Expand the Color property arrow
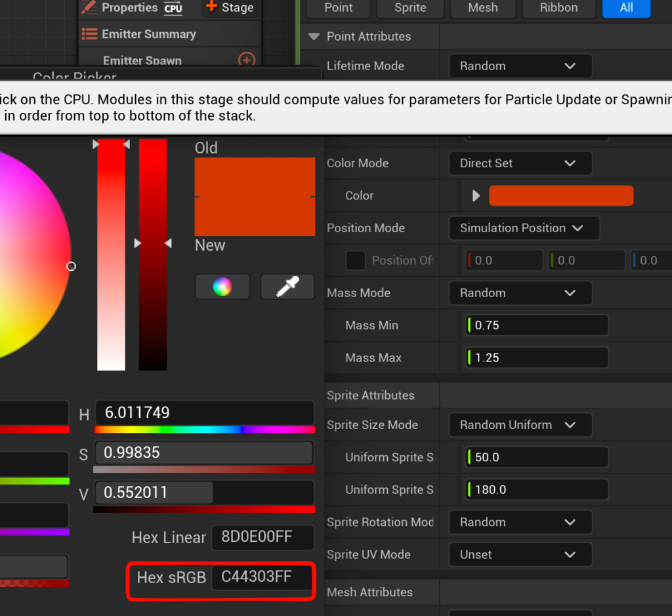The height and width of the screenshot is (616, 672). click(476, 195)
